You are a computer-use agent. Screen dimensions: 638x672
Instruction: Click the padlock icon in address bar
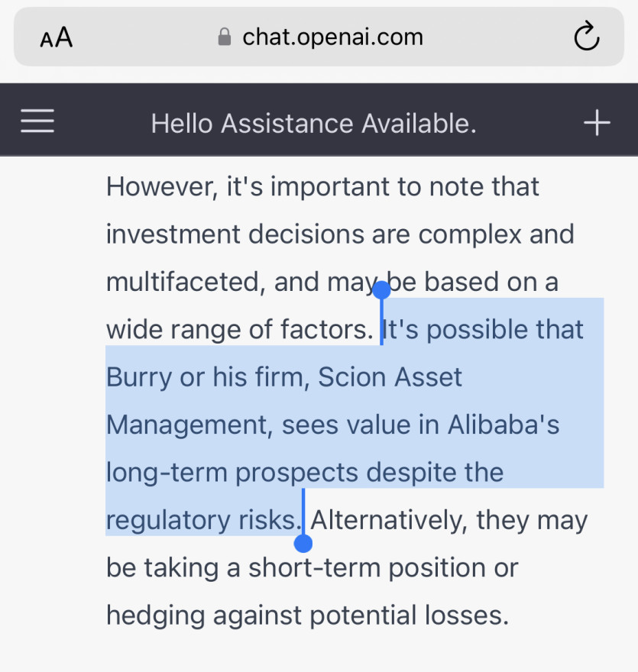coord(225,37)
